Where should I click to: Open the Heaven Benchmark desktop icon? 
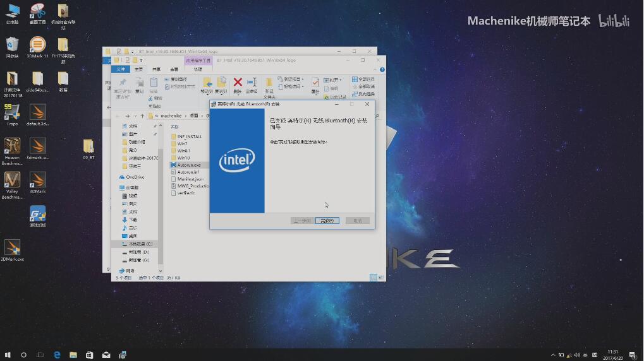coord(12,151)
